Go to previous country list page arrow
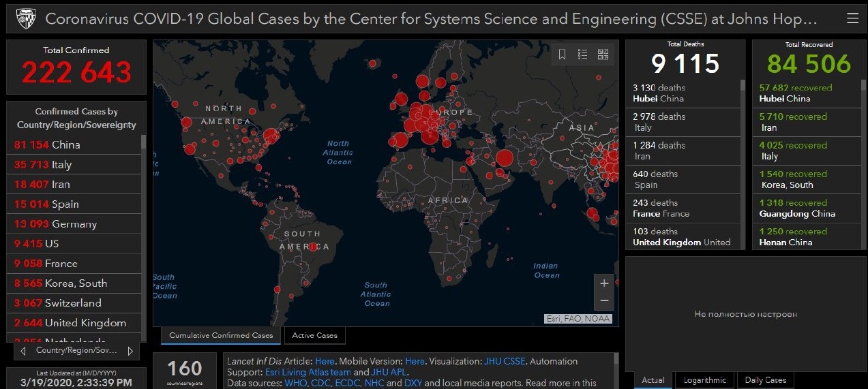 coord(24,351)
